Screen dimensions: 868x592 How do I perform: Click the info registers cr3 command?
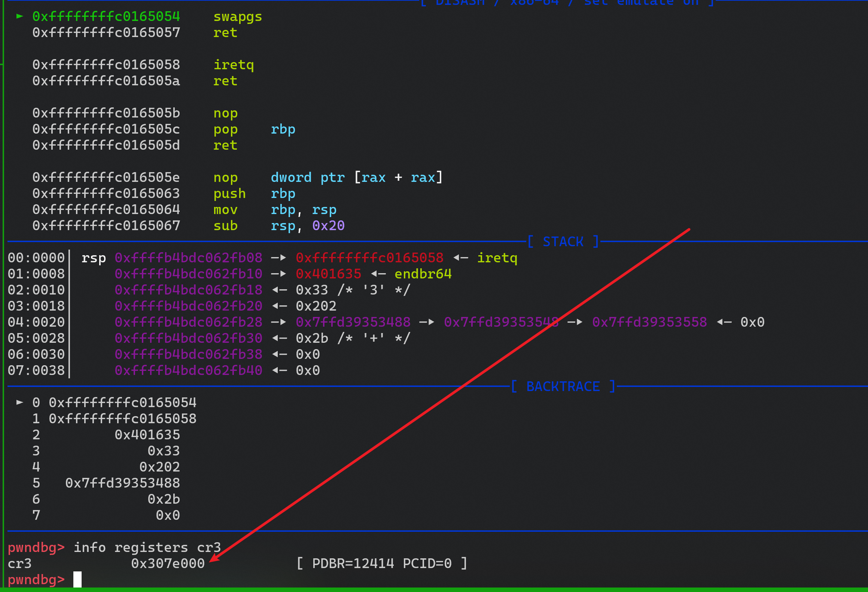click(x=147, y=547)
